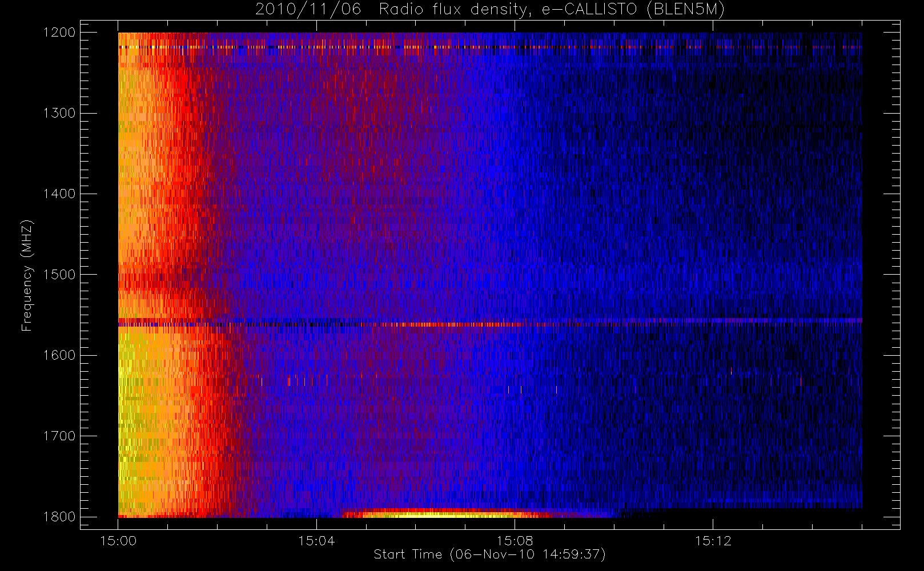Click the 1800 frequency tick label
The height and width of the screenshot is (571, 924).
click(59, 516)
